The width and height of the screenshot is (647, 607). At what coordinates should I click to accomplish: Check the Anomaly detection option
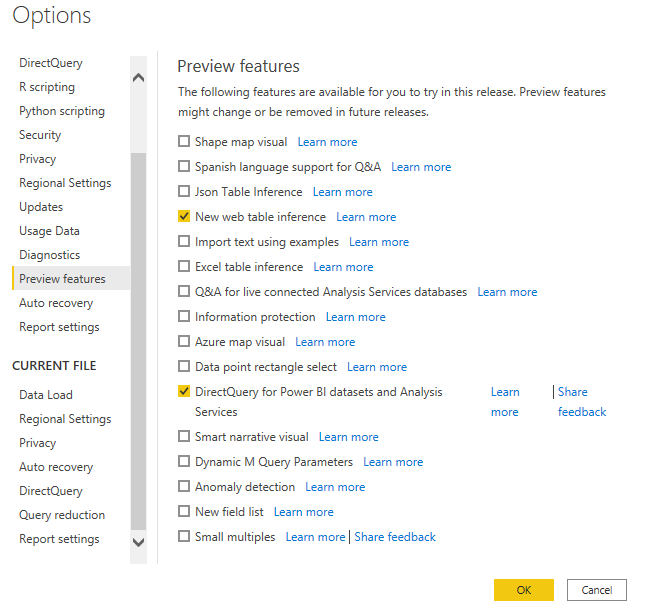tap(184, 487)
